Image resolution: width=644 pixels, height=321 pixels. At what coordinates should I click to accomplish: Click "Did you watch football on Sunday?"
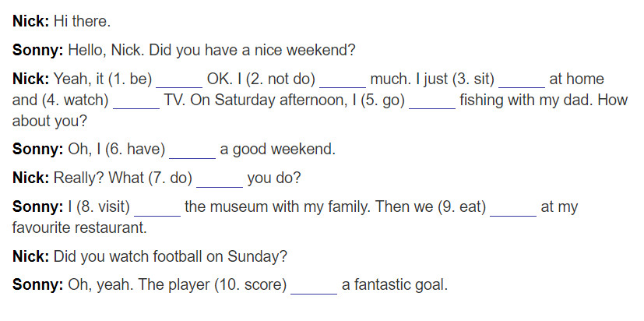(x=171, y=257)
